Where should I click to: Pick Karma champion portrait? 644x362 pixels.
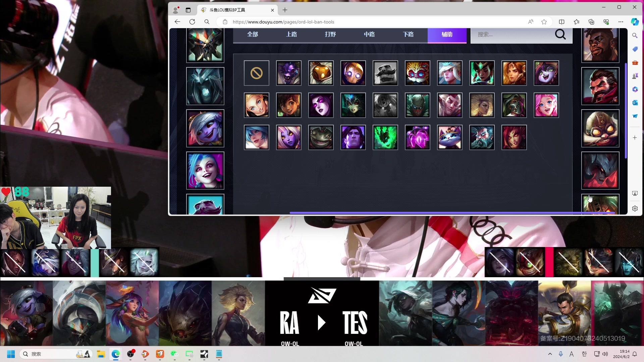pos(482,73)
